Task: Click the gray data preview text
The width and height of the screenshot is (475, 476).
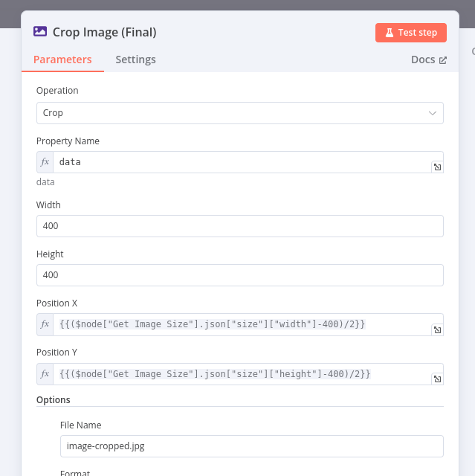Action: click(x=45, y=182)
